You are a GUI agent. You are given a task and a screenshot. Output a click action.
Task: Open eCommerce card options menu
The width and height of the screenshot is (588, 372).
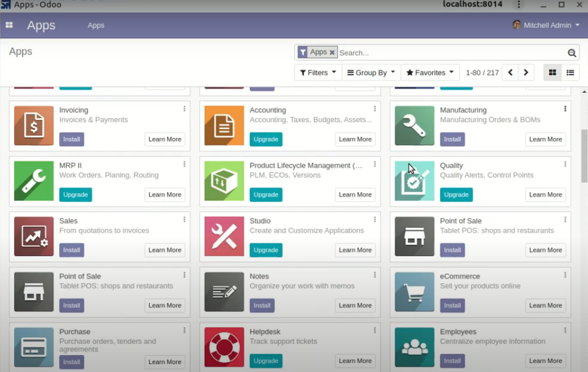click(x=565, y=275)
